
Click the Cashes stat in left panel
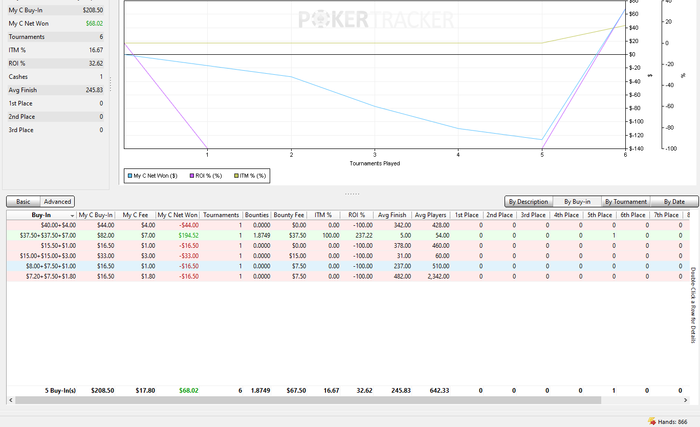click(56, 77)
